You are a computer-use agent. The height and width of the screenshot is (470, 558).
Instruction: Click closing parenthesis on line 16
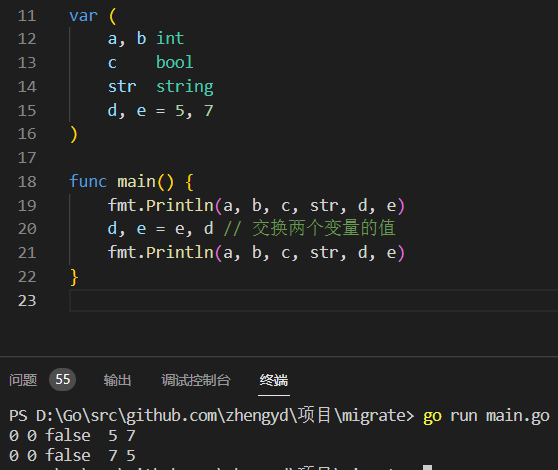[74, 134]
